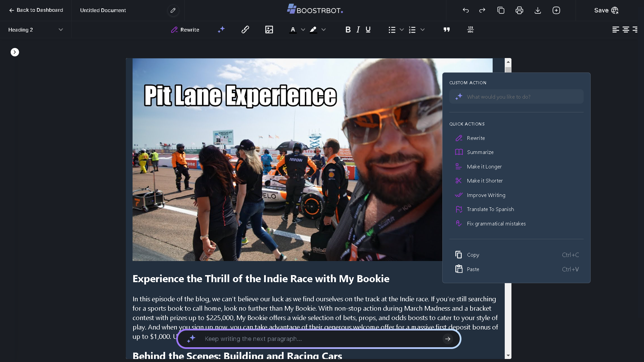Open numbered list style dropdown arrow
Image resolution: width=644 pixels, height=362 pixels.
(423, 30)
